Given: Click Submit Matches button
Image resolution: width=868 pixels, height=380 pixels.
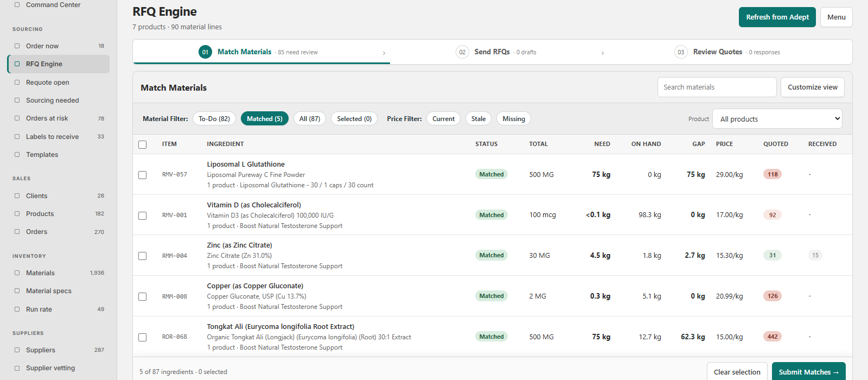Looking at the screenshot, I should point(809,372).
